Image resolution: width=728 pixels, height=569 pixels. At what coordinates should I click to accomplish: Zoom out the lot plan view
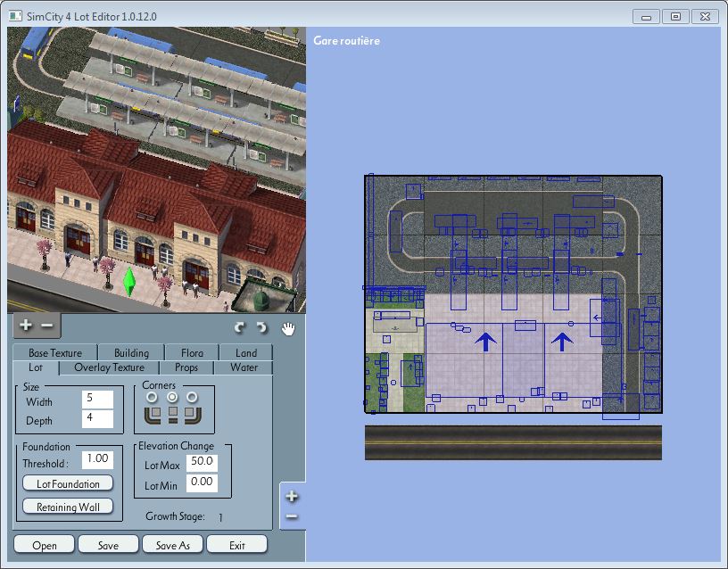point(292,516)
